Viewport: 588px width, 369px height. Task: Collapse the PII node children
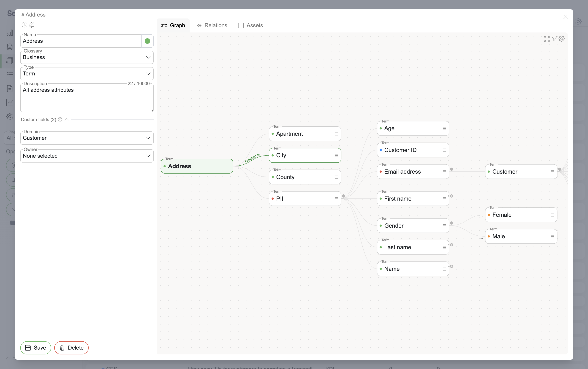tap(343, 196)
